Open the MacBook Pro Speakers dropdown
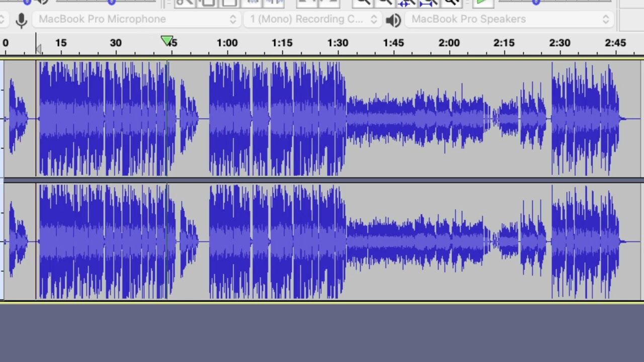The height and width of the screenshot is (362, 644). click(x=510, y=19)
